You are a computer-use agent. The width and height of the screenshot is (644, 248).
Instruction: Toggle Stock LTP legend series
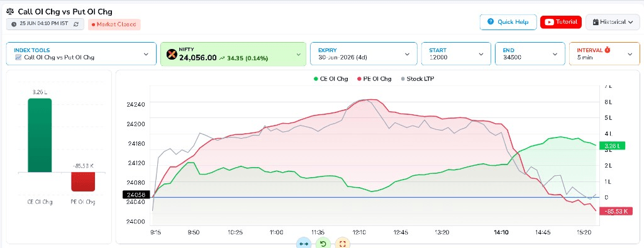pyautogui.click(x=417, y=78)
